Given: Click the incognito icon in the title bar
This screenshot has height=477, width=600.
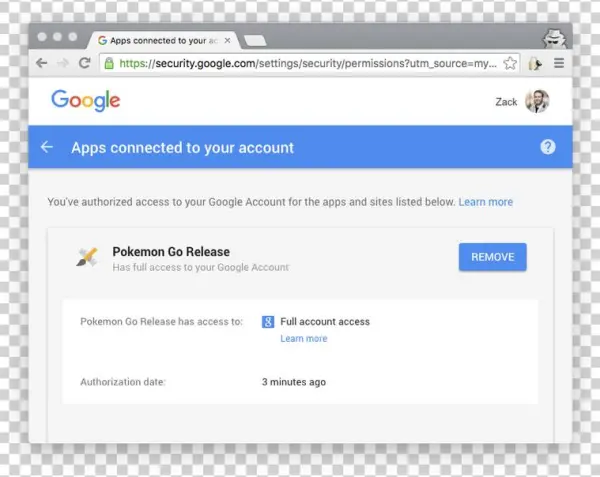Looking at the screenshot, I should coord(554,38).
